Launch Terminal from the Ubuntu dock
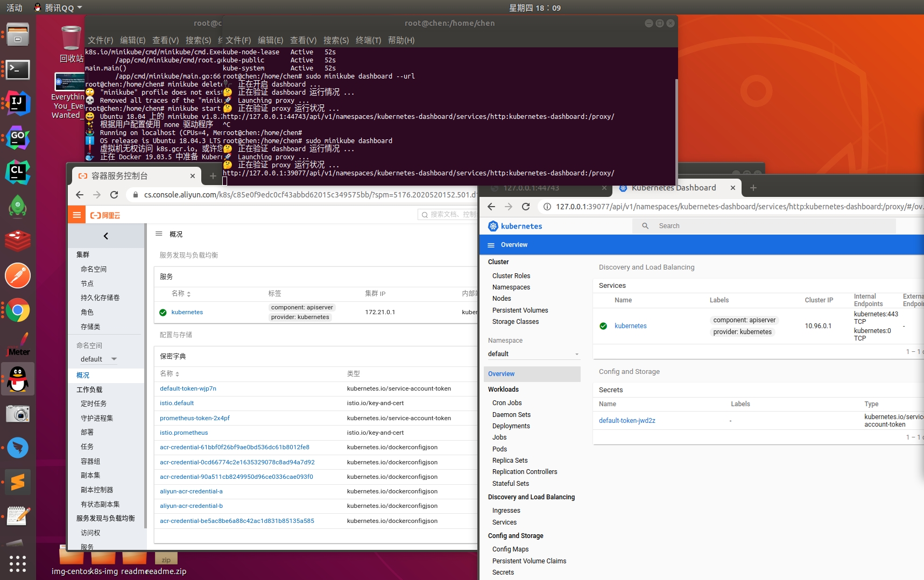 (18, 69)
